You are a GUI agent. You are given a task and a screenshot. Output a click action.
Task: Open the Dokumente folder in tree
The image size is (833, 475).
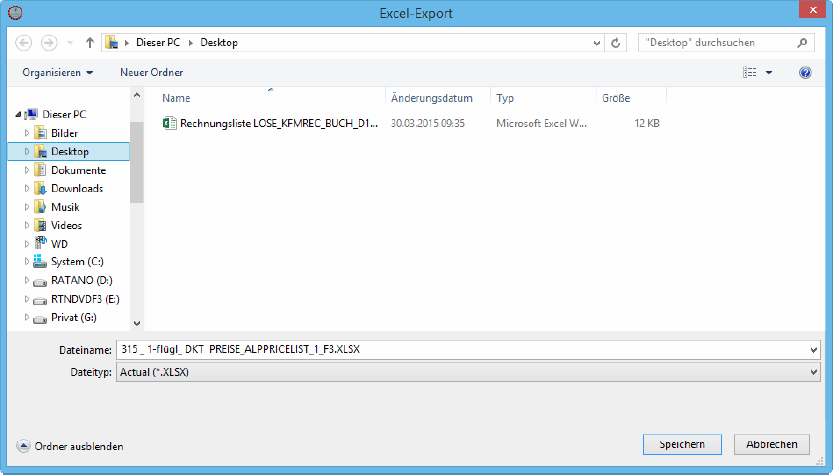point(79,170)
